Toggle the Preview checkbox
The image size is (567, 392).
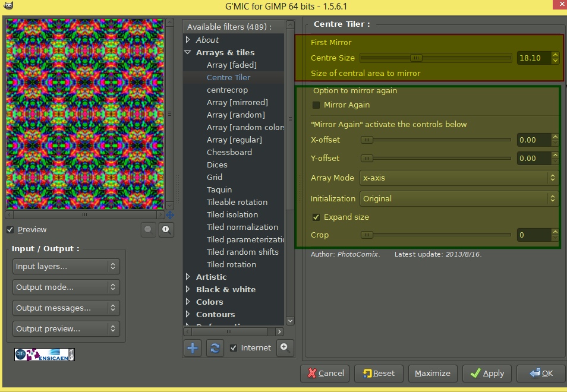pos(10,230)
